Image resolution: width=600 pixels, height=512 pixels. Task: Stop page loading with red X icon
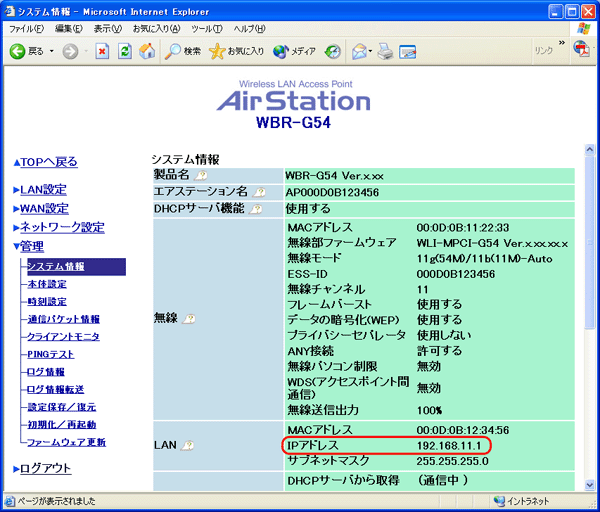(102, 51)
